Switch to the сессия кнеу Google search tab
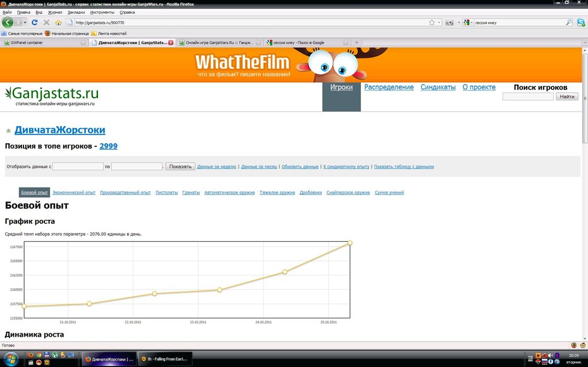Viewport: 588px width, 367px height. pos(307,43)
